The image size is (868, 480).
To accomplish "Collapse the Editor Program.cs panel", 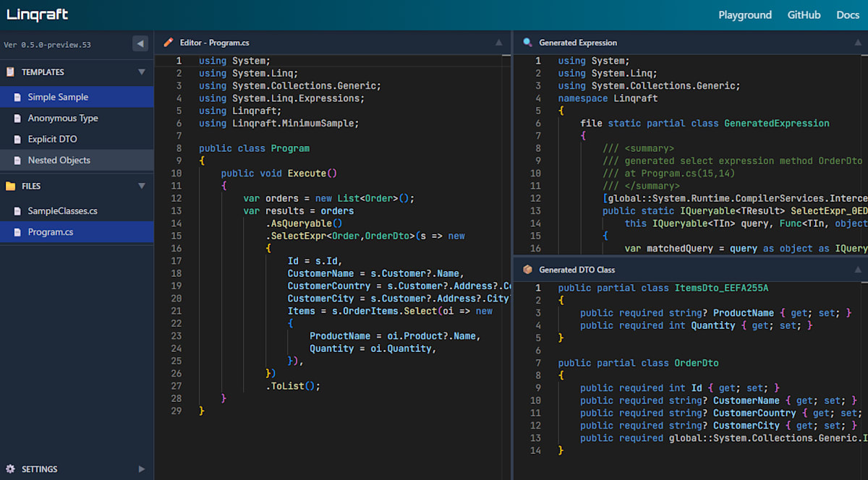I will [498, 43].
